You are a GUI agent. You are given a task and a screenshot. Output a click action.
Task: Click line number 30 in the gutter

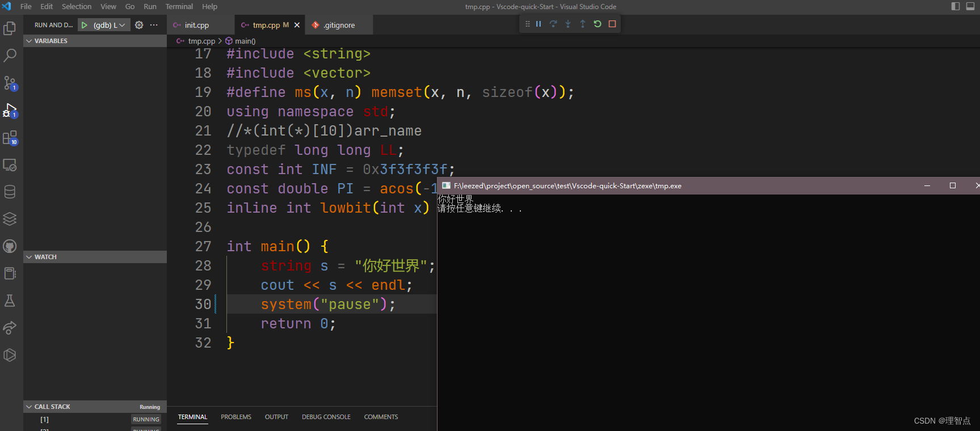[203, 305]
